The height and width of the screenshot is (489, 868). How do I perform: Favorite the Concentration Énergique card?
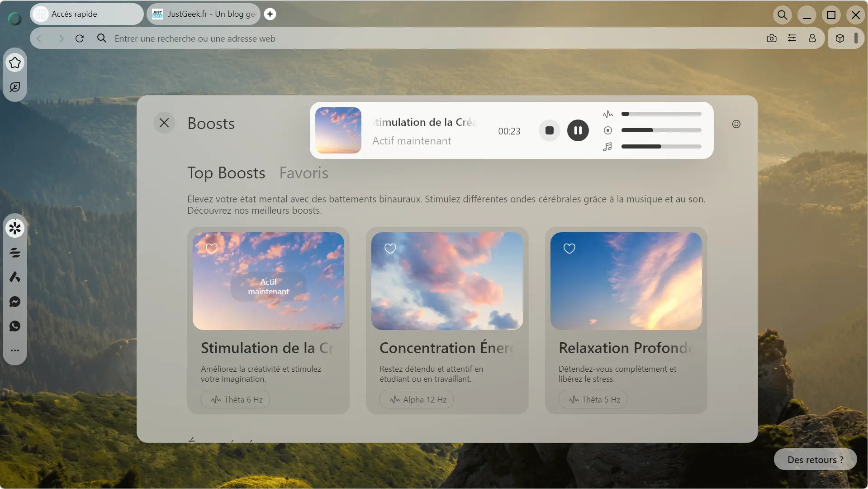pos(390,248)
